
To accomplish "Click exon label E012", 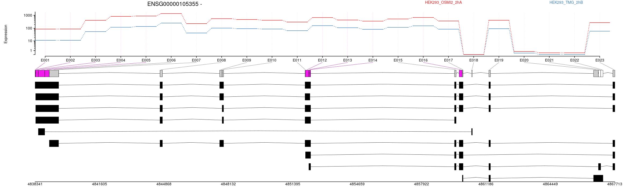I will pyautogui.click(x=322, y=60).
